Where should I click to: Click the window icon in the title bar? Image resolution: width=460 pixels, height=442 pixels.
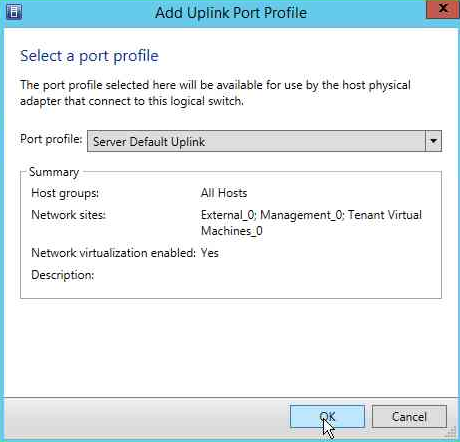tap(14, 12)
